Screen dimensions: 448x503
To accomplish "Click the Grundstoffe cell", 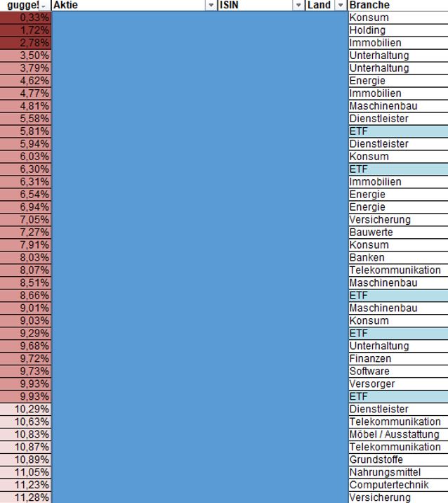I will [398, 459].
